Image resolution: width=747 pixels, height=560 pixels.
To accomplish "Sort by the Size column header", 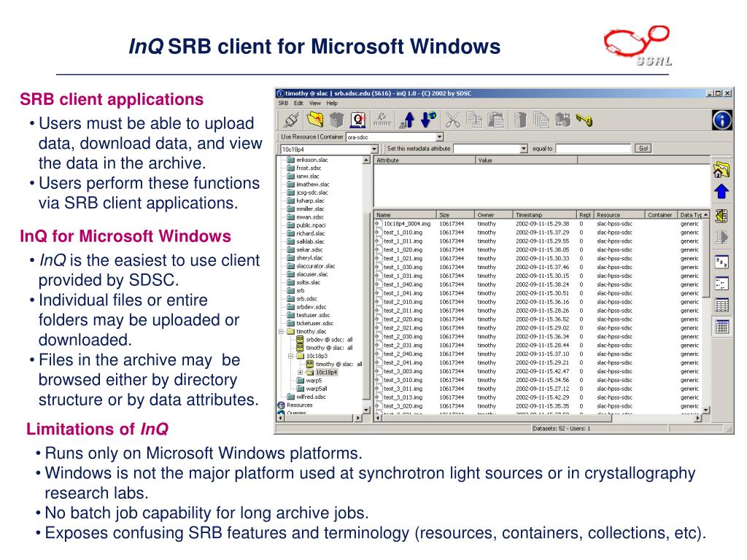I will (x=455, y=215).
